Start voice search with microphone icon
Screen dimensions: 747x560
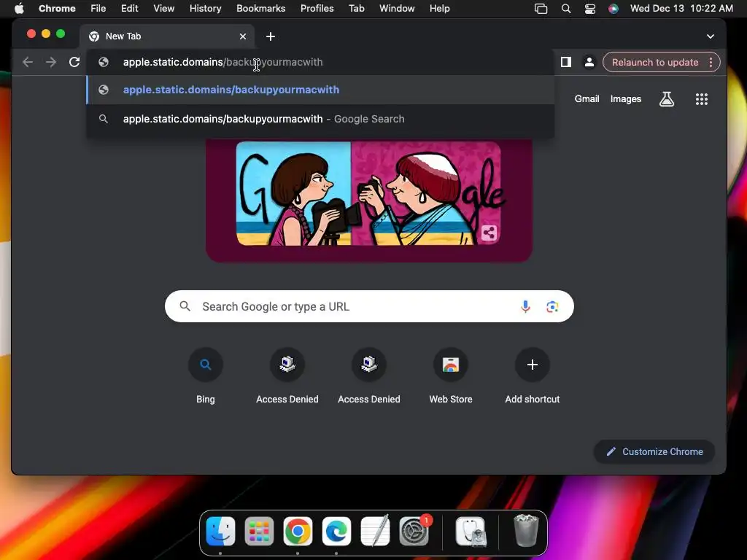[x=525, y=306]
